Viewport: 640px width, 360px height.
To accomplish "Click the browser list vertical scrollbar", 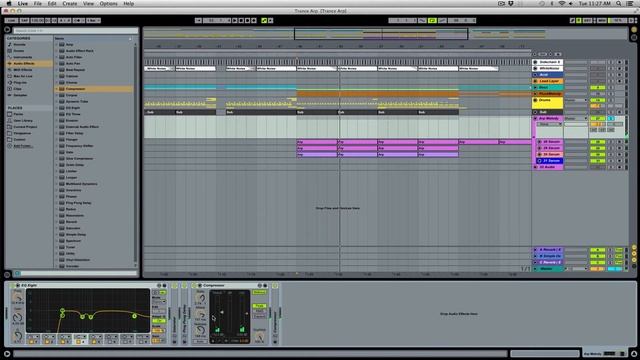I will pos(136,153).
